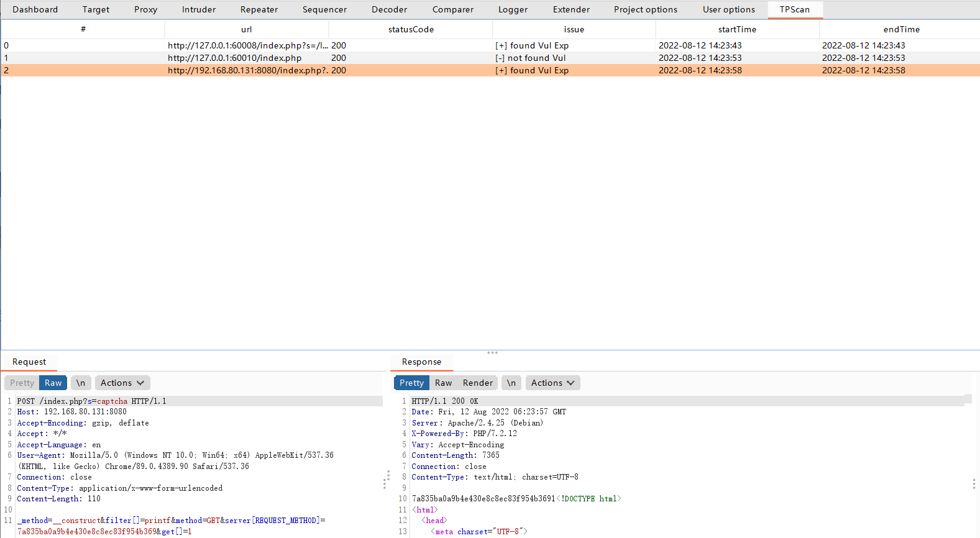The width and height of the screenshot is (980, 538).
Task: Switch to the Logger tab
Action: click(513, 9)
